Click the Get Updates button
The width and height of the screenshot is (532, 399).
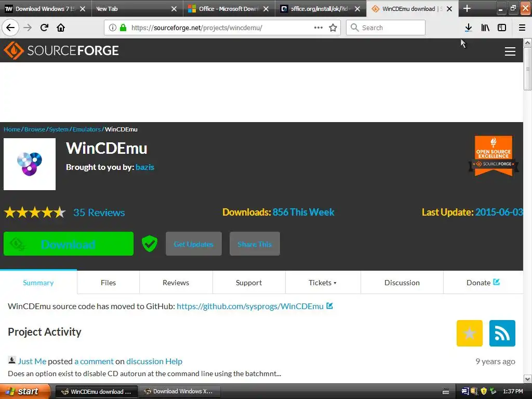pyautogui.click(x=194, y=244)
